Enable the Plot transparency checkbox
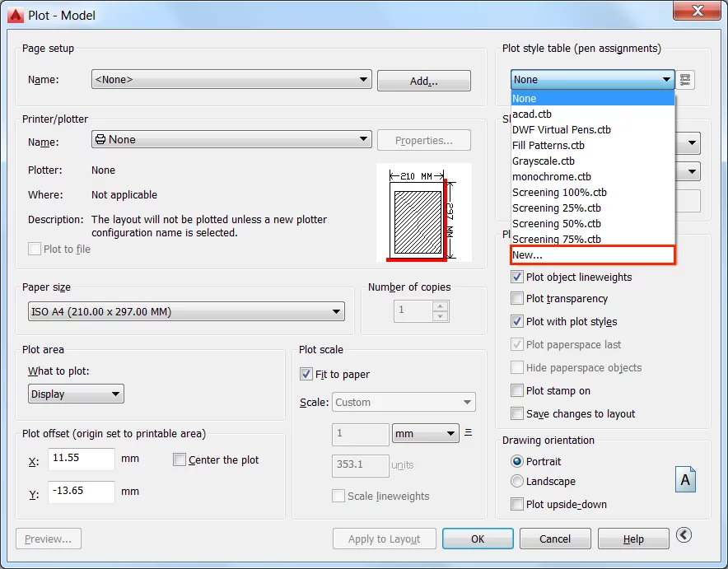This screenshot has width=728, height=569. [516, 299]
